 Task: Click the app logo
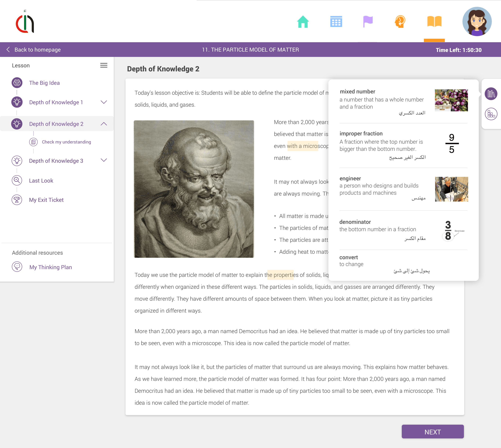tap(25, 22)
